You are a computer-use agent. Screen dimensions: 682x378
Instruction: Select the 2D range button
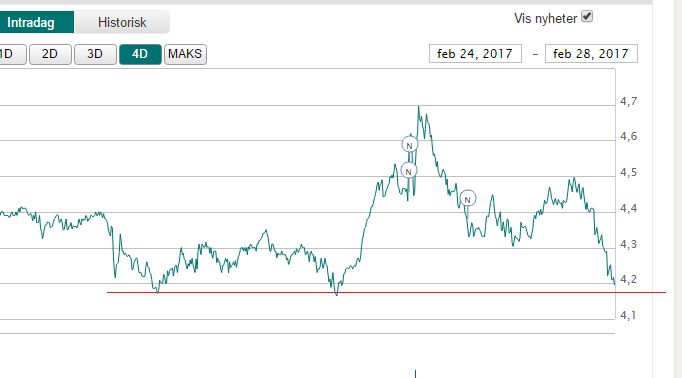click(x=50, y=54)
